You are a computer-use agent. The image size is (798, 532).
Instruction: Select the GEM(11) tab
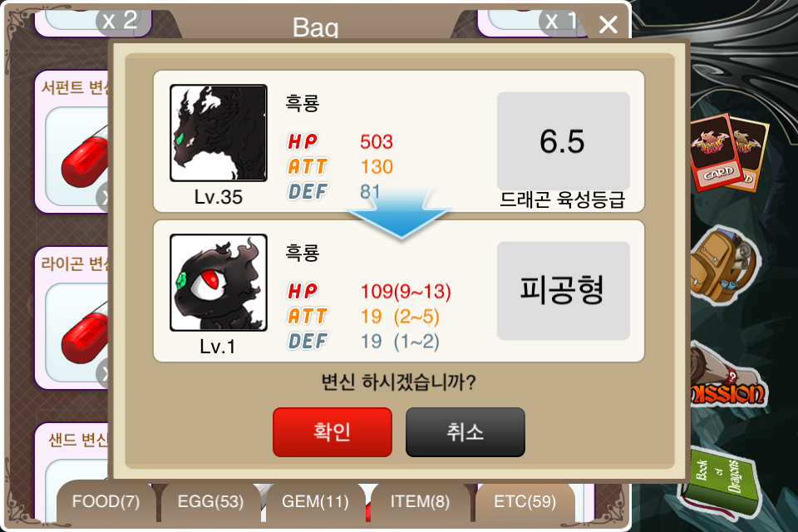click(x=316, y=501)
